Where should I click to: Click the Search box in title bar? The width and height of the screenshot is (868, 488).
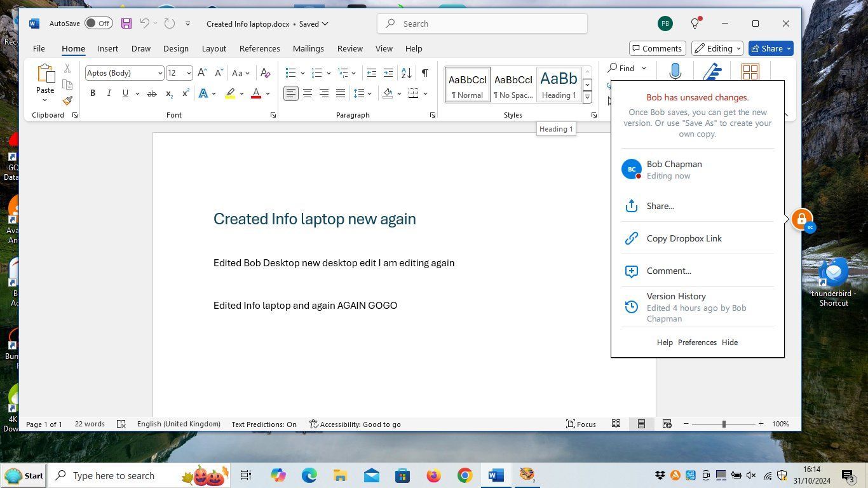click(x=482, y=24)
